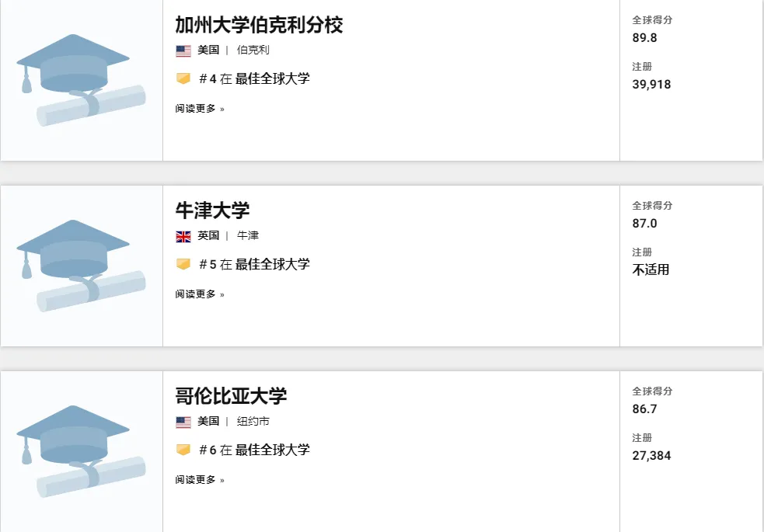Click the UK flag icon under 牛津大学

point(183,236)
